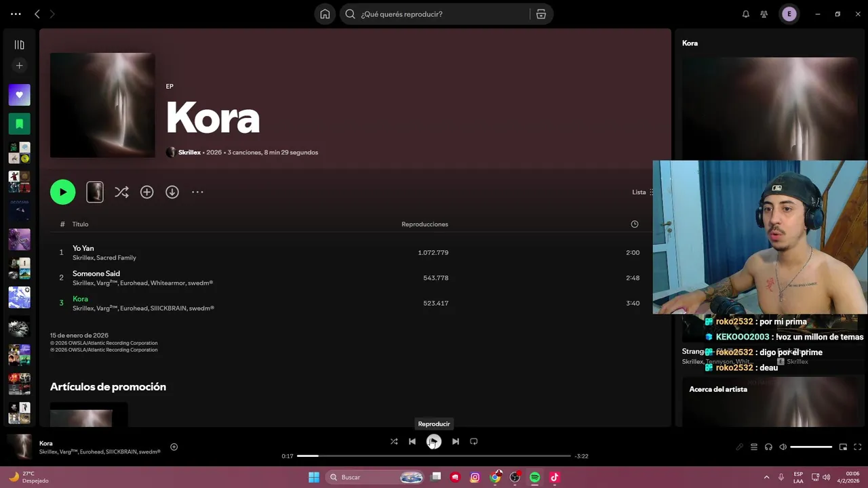Toggle shuffle in the player bar

pyautogui.click(x=394, y=441)
